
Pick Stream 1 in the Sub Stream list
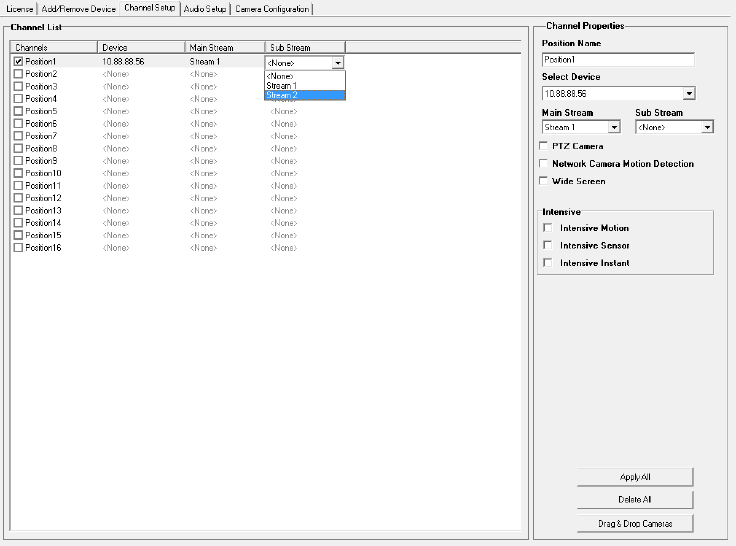[x=304, y=85]
